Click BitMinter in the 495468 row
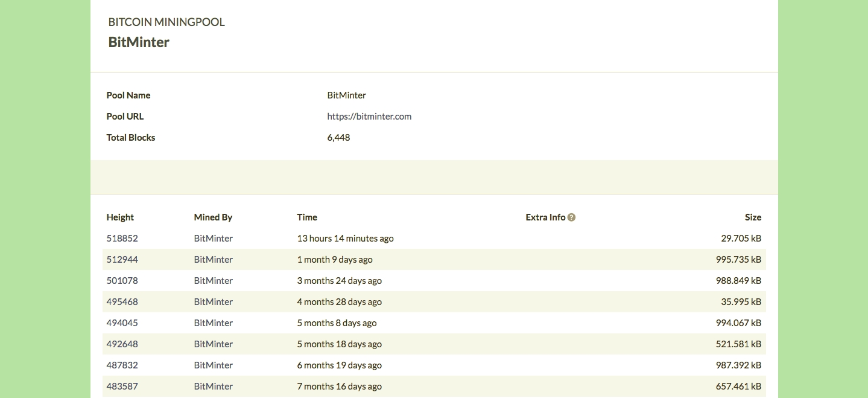 click(214, 302)
